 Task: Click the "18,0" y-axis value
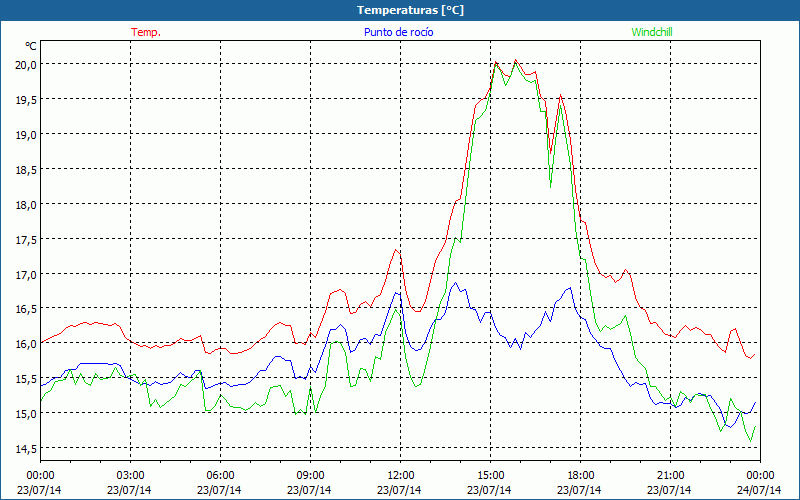(x=27, y=205)
